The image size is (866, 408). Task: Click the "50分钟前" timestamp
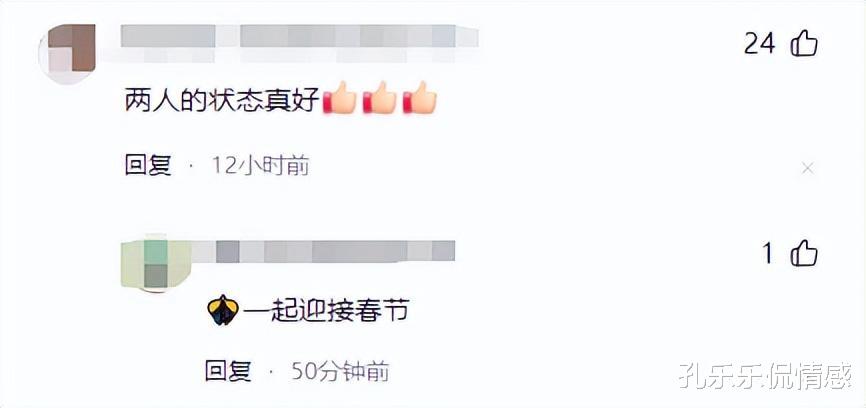click(340, 372)
